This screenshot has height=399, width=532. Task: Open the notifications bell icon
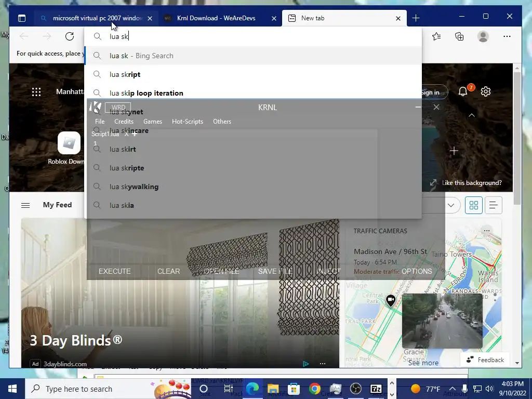point(463,91)
